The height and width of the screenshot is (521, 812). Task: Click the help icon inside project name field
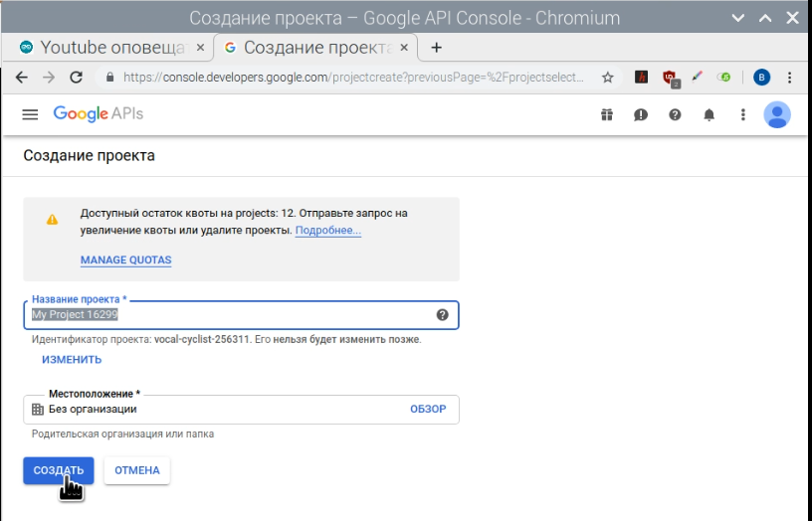tap(442, 314)
